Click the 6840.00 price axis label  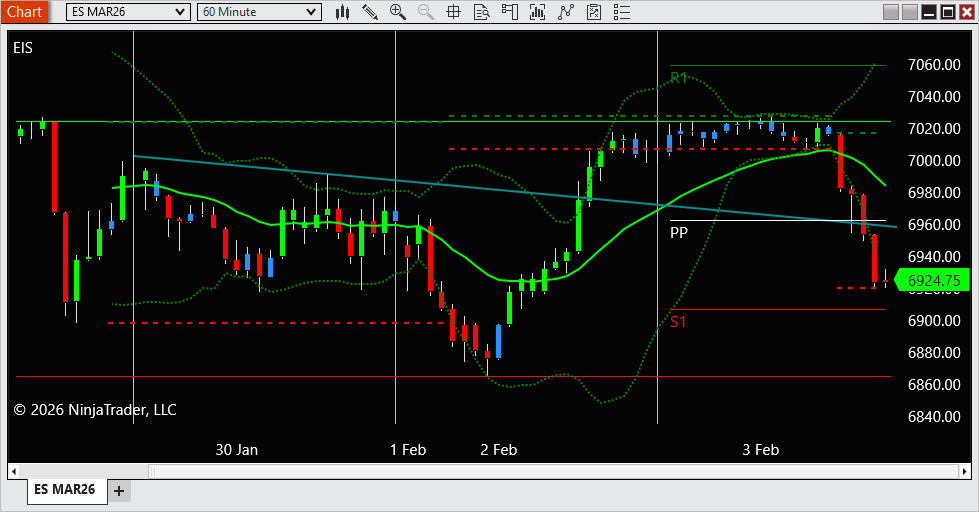pos(934,416)
